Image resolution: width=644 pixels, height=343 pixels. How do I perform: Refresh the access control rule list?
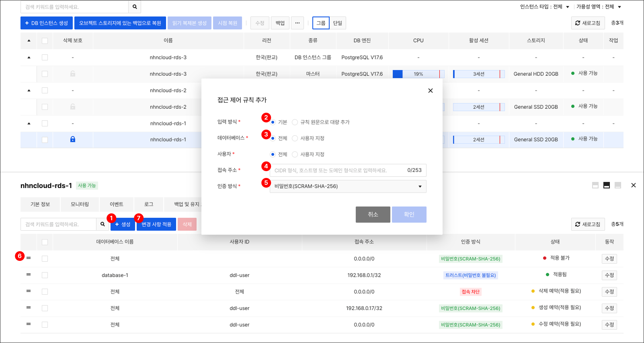(588, 224)
